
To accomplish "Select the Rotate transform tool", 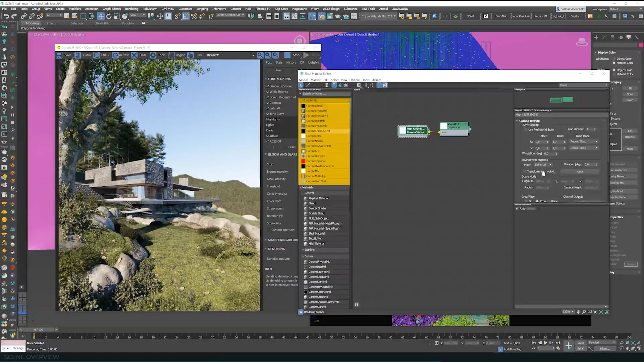I will coord(109,16).
